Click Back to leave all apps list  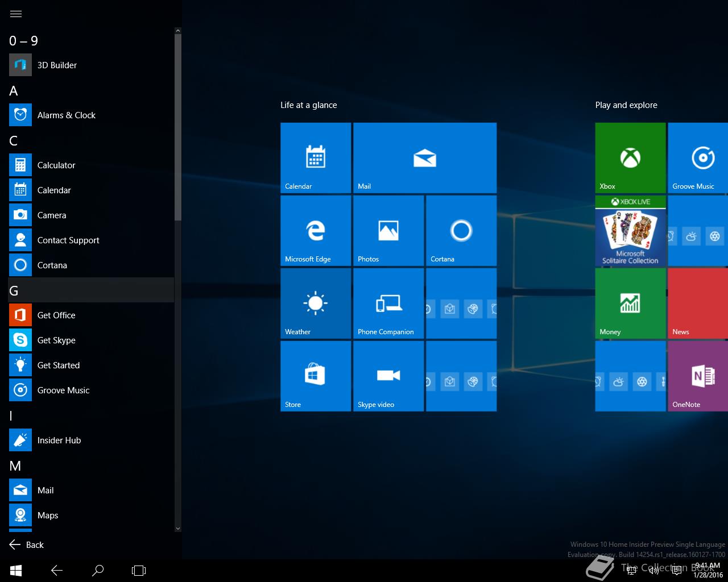click(x=27, y=544)
